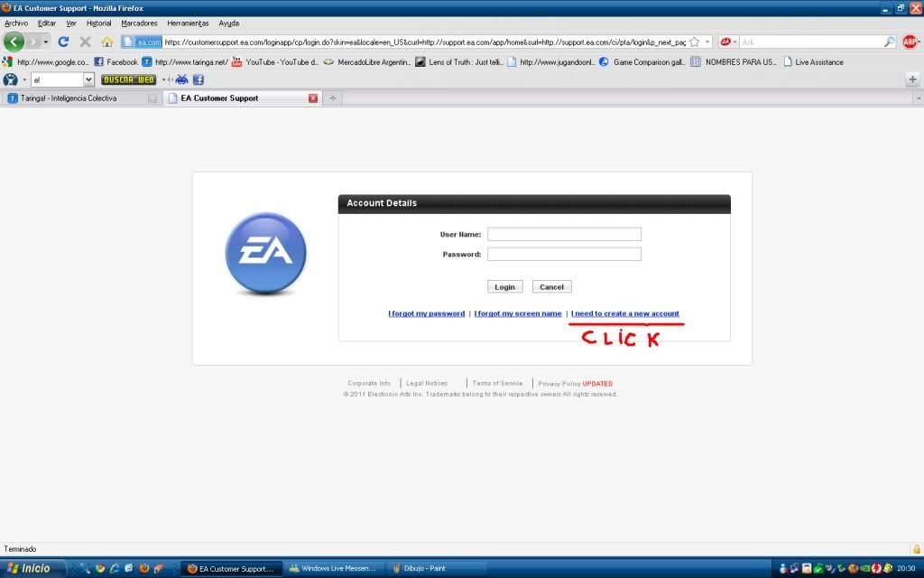Bookmark this page with the star icon
This screenshot has width=924, height=578.
pos(694,42)
